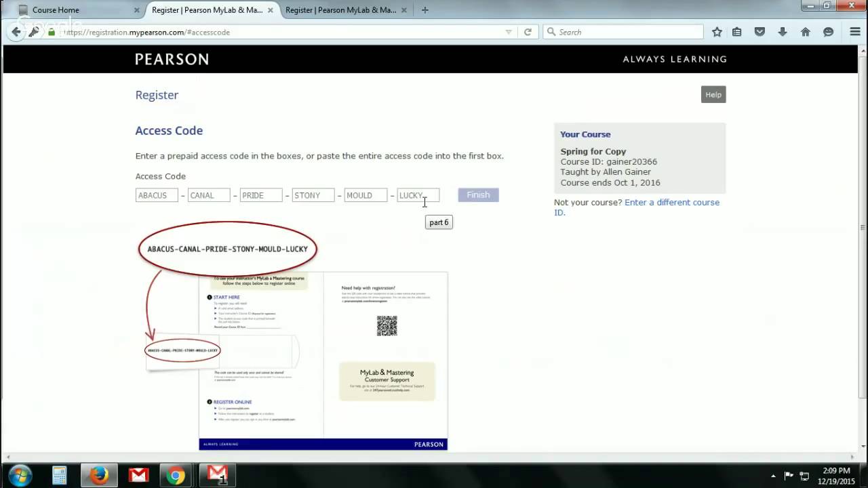This screenshot has height=488, width=868.
Task: Click the browser Search box
Action: point(623,32)
